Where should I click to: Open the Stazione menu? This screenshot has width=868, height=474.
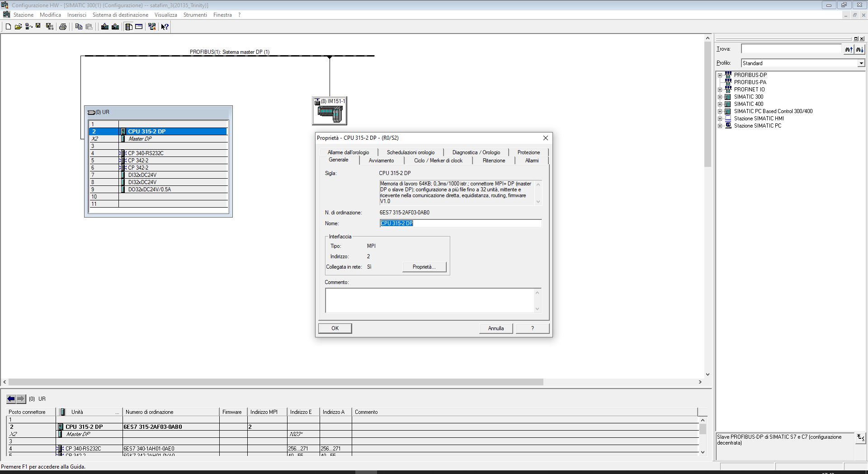tap(24, 15)
